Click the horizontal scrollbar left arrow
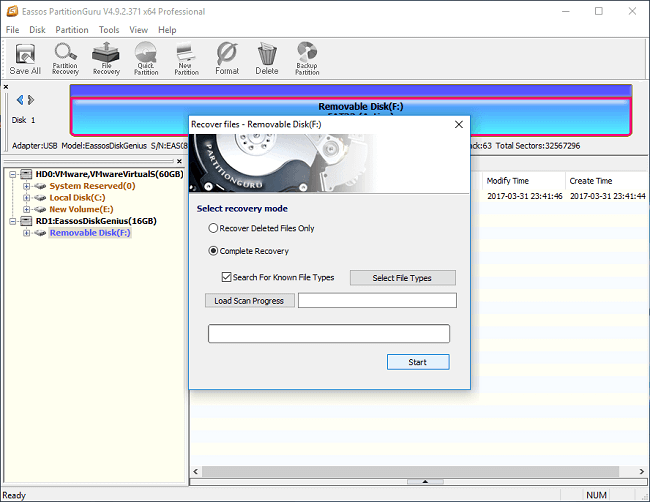The width and height of the screenshot is (650, 502). coord(196,471)
